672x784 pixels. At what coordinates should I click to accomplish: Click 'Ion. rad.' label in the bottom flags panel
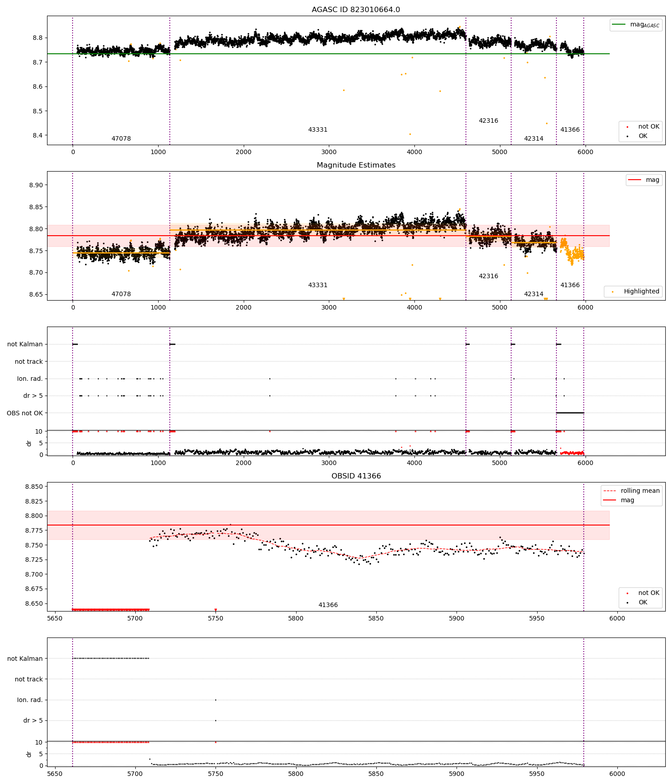pyautogui.click(x=30, y=700)
